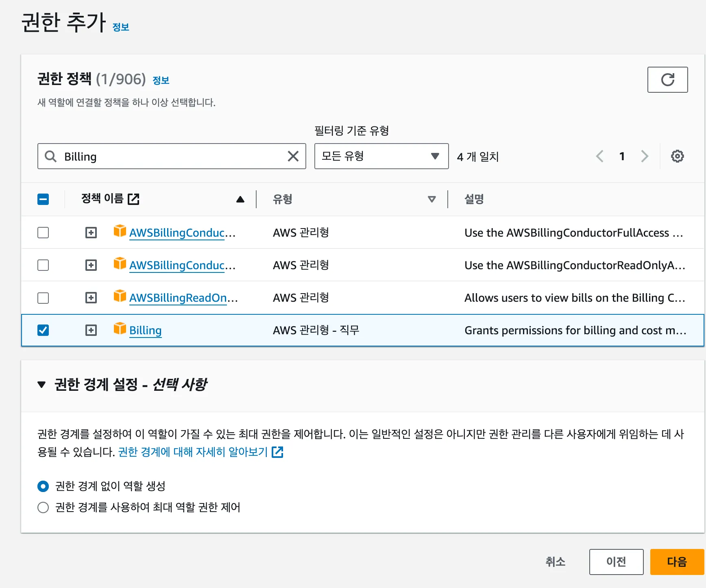Click the 이전 button
This screenshot has height=588, width=706.
coord(616,562)
